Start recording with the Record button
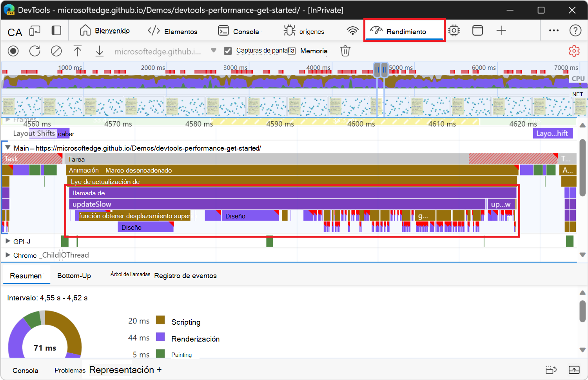This screenshot has width=588, height=380. [13, 51]
